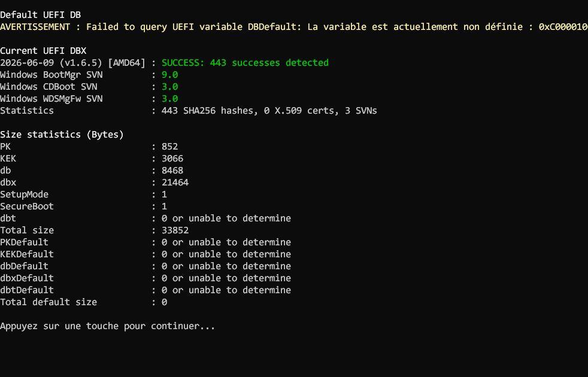Click the db size value 8468

(x=172, y=171)
